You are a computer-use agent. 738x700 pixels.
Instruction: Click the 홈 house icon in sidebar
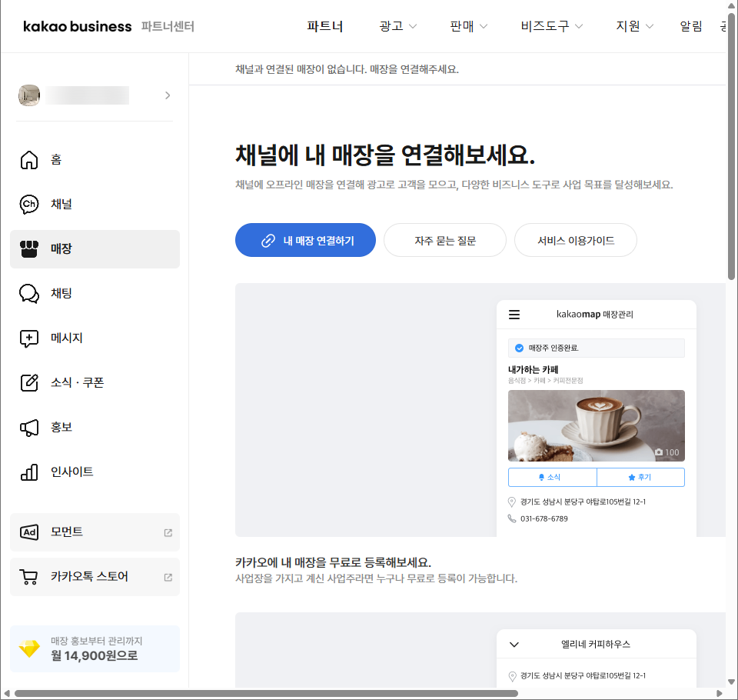click(x=29, y=160)
